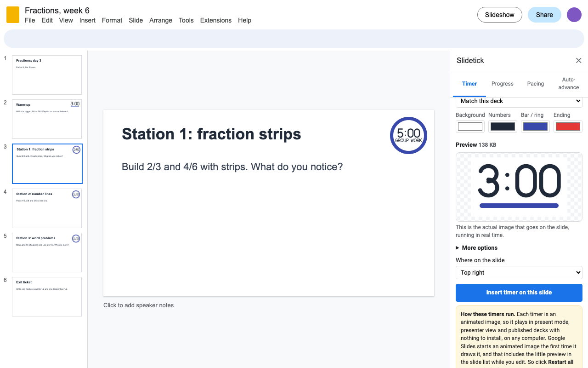Insert timer on this slide
588x368 pixels.
[x=519, y=293]
